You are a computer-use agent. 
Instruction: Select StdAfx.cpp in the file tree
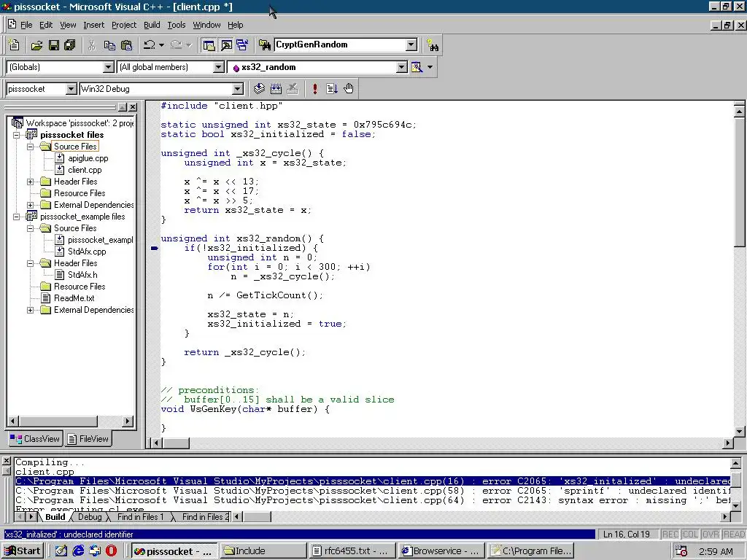[x=87, y=252]
